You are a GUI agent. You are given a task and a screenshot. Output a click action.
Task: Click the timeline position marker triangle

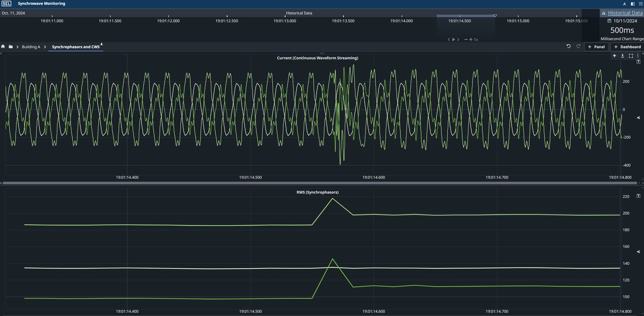[x=495, y=16]
